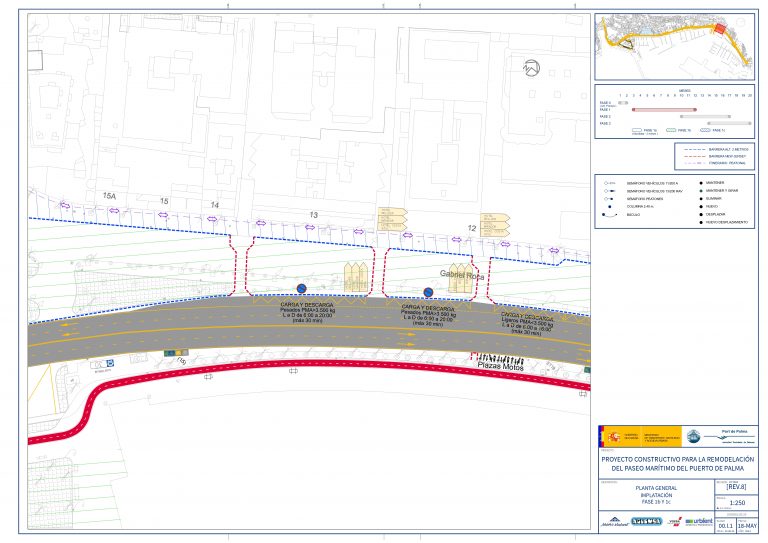Click the Eliminar legend dot
Screen dimensions: 768x543
(x=701, y=198)
